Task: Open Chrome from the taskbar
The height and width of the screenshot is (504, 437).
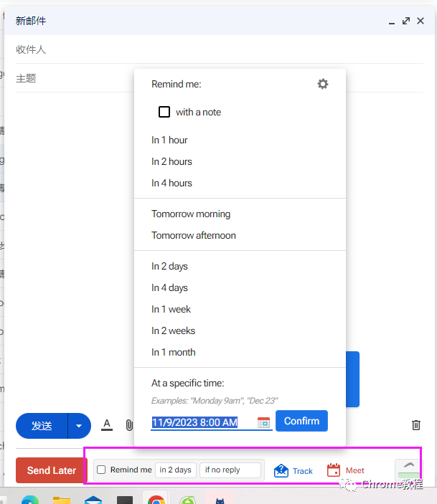Action: click(156, 498)
